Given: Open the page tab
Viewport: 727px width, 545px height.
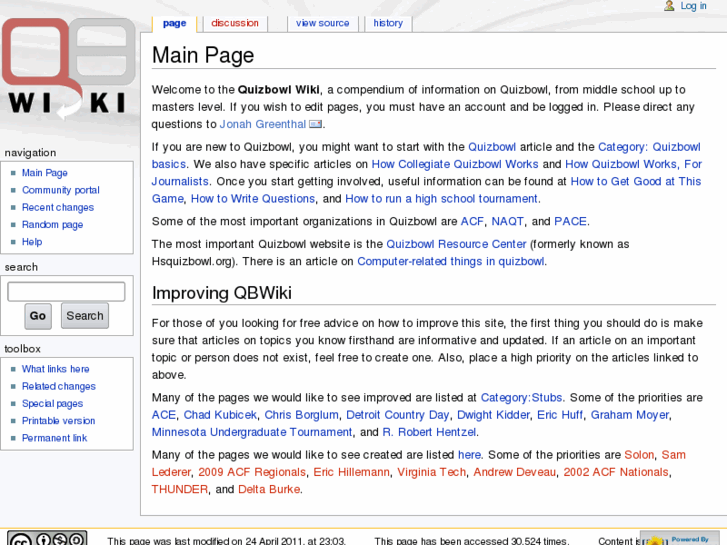Looking at the screenshot, I should (x=174, y=23).
